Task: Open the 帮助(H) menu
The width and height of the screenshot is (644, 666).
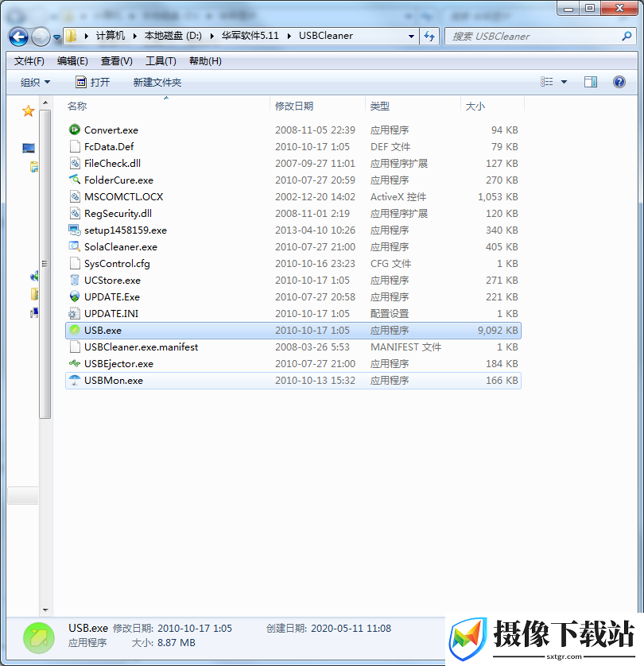Action: 205,61
